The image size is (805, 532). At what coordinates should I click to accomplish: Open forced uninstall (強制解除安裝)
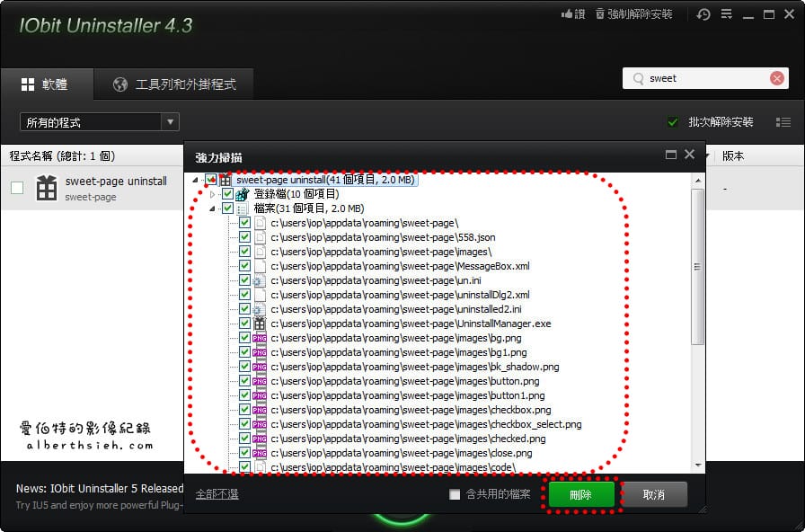tap(633, 13)
